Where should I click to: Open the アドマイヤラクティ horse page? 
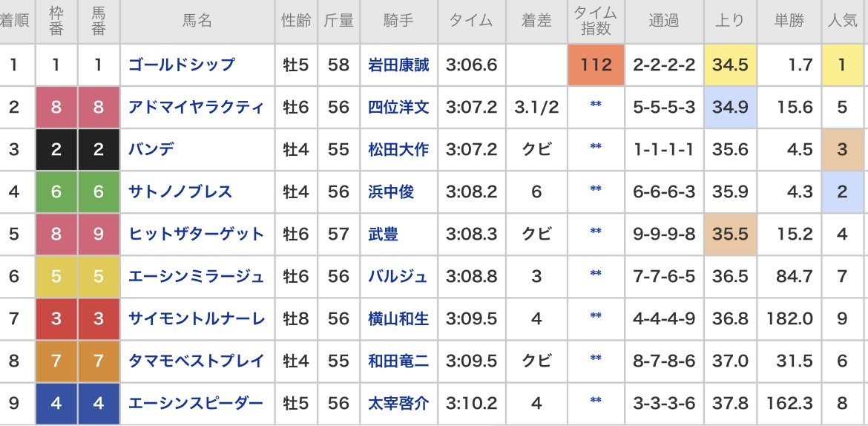click(x=197, y=107)
